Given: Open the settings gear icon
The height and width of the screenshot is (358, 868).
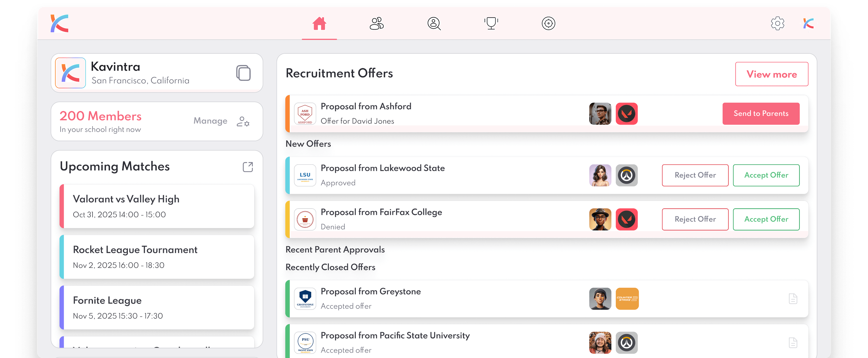Looking at the screenshot, I should coord(777,24).
